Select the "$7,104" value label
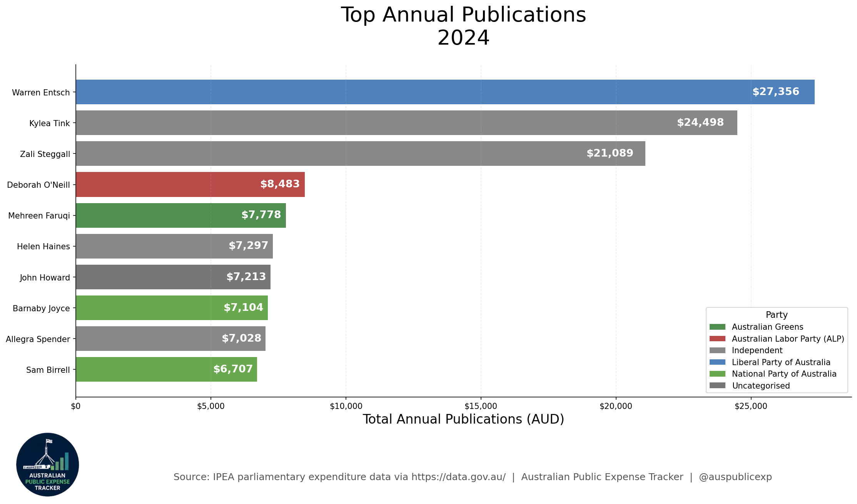Image resolution: width=857 pixels, height=504 pixels. pos(244,307)
